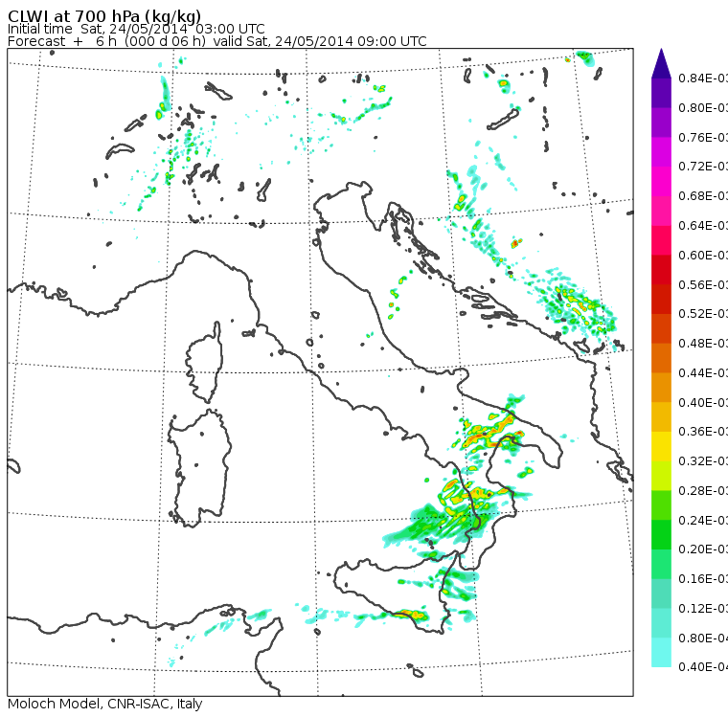Image resolution: width=728 pixels, height=717 pixels.
Task: Pick the turquoise band just below 0.12E-03
Action: coord(661,623)
